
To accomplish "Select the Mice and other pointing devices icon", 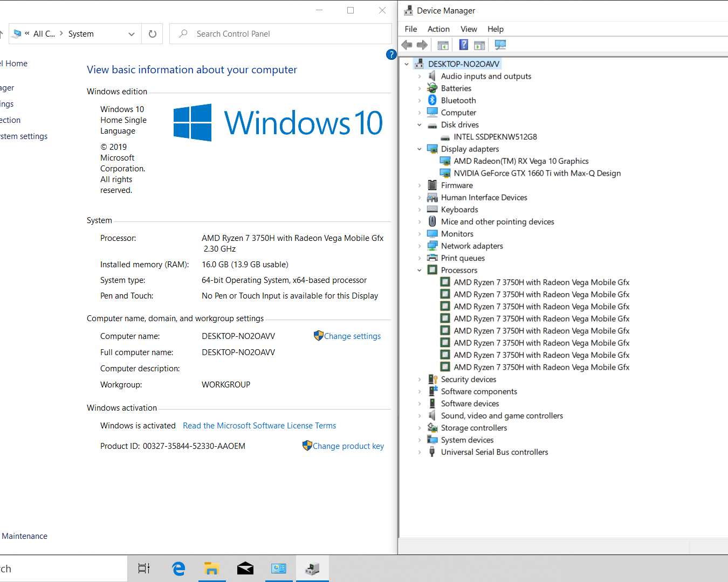I will click(432, 221).
